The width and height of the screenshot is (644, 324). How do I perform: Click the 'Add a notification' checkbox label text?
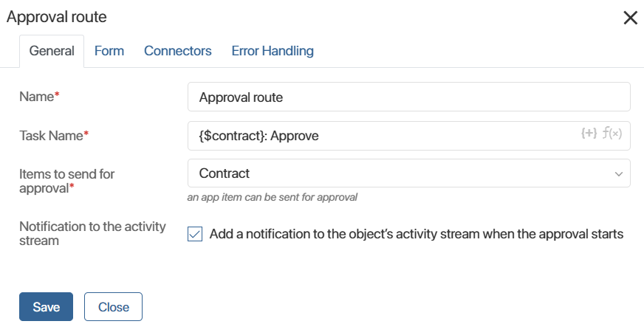[x=417, y=234]
